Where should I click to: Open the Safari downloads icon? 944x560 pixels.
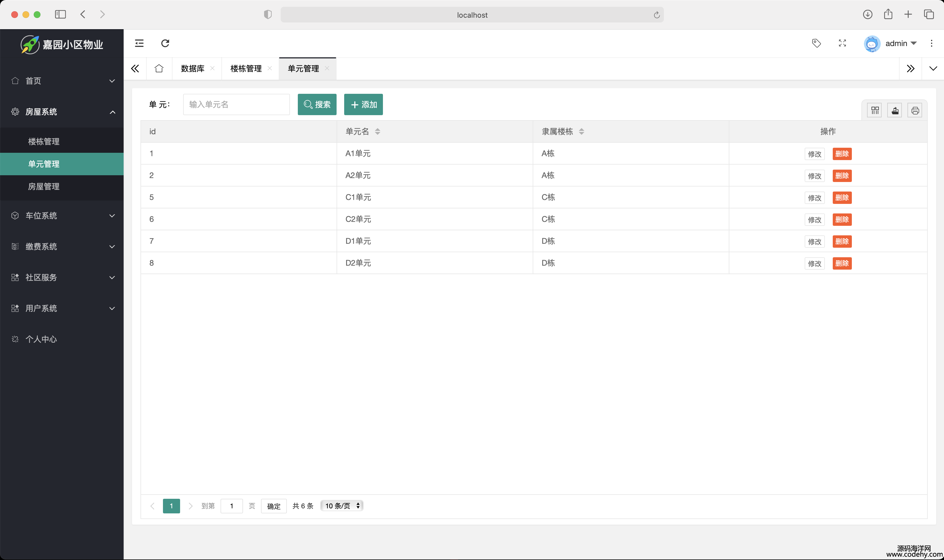(867, 14)
